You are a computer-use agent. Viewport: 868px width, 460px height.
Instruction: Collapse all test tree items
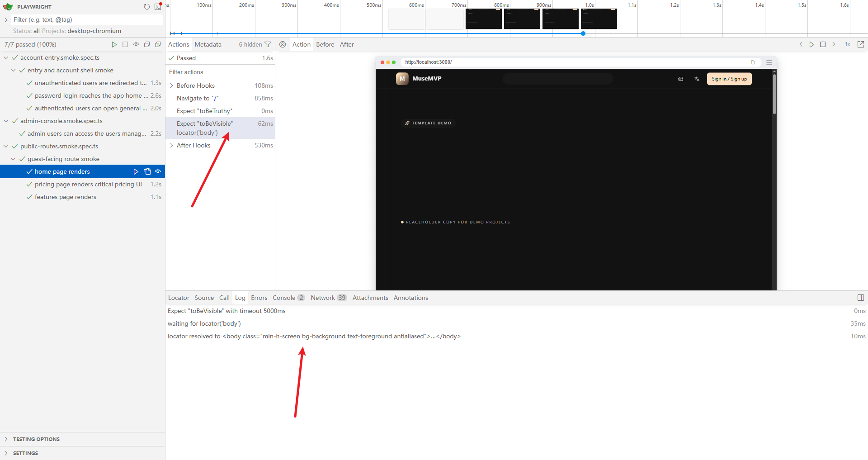[x=147, y=44]
